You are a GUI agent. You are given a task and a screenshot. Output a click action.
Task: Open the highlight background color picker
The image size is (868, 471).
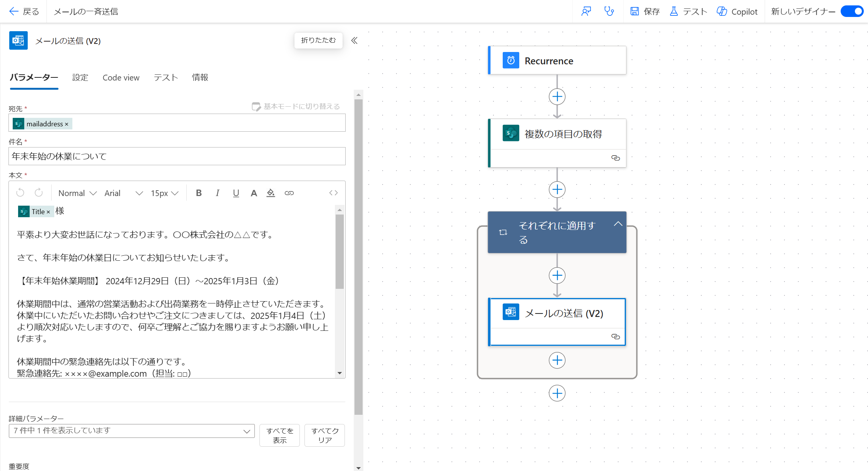point(271,193)
